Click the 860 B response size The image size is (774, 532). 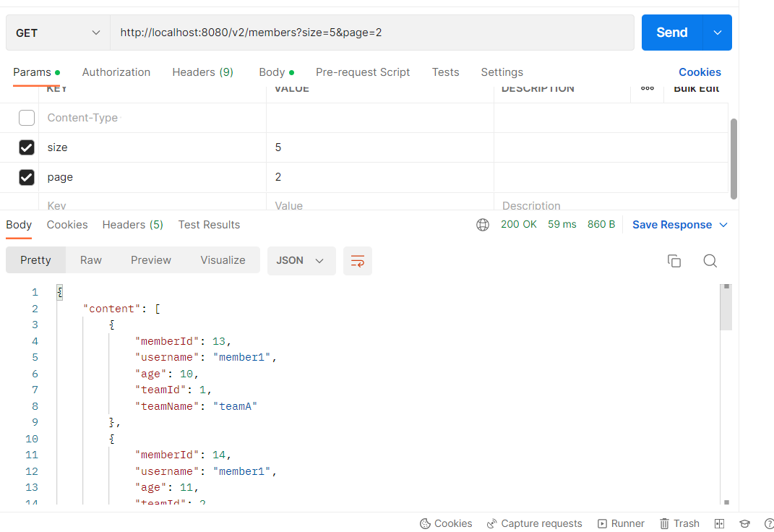[x=601, y=225]
